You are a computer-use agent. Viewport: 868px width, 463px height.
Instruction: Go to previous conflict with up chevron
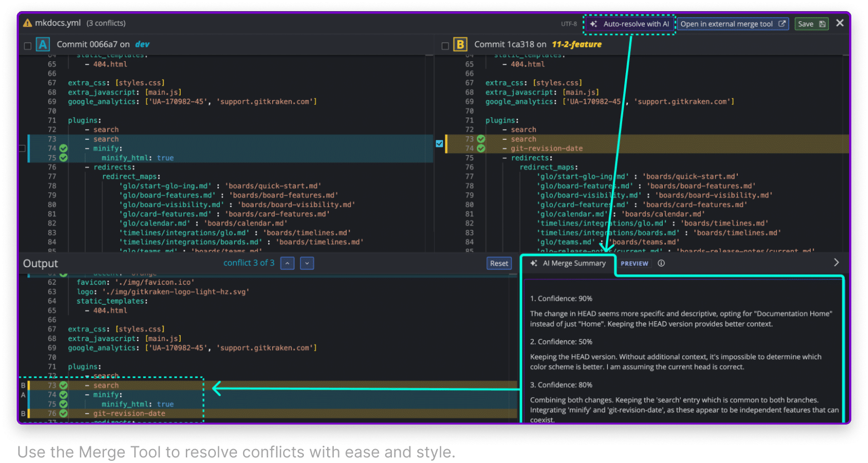pos(287,263)
